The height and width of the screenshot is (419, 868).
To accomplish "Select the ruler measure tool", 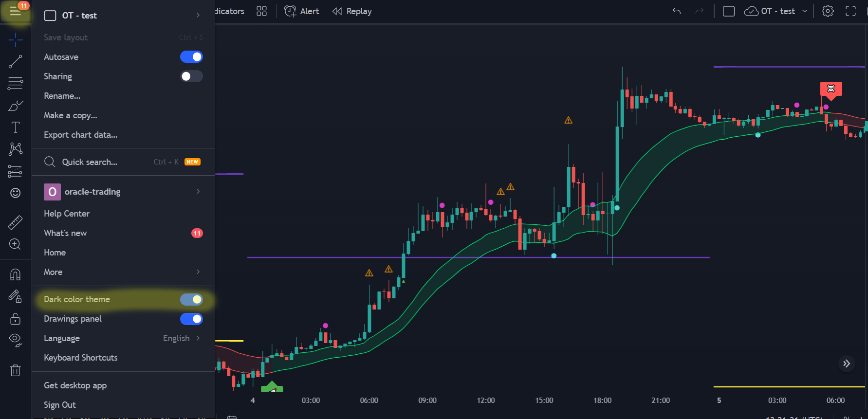I will (x=15, y=222).
